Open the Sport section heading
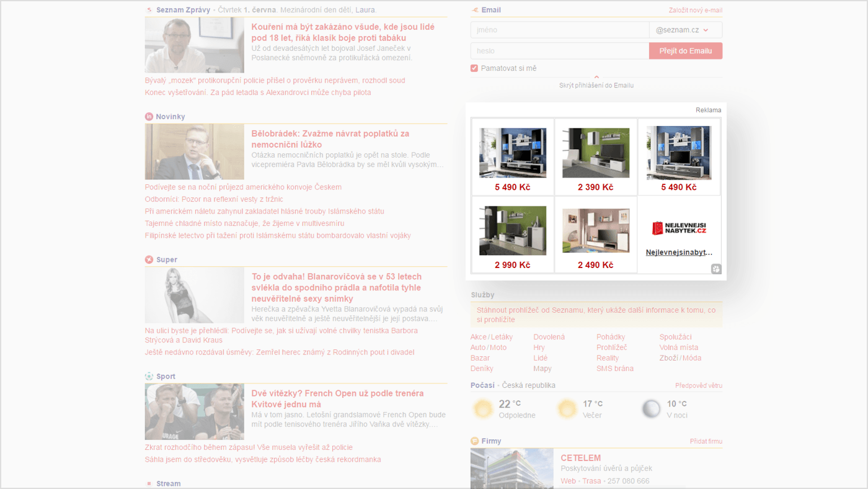Viewport: 868px width, 489px height. (x=166, y=376)
